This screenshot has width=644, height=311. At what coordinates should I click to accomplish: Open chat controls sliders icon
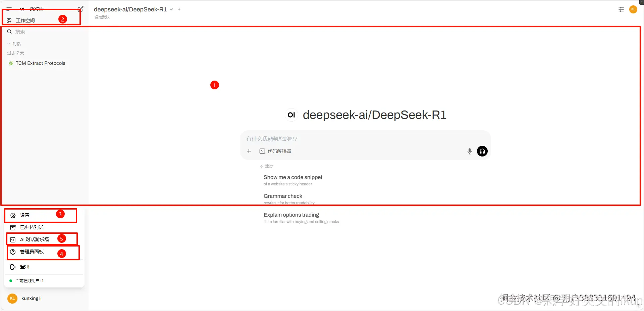621,9
